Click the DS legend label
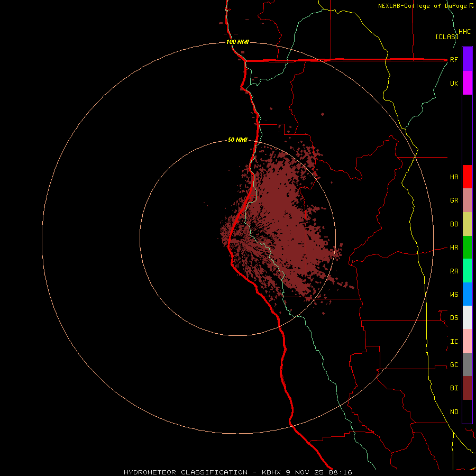Screen dimensions: 476x476 pyautogui.click(x=454, y=318)
